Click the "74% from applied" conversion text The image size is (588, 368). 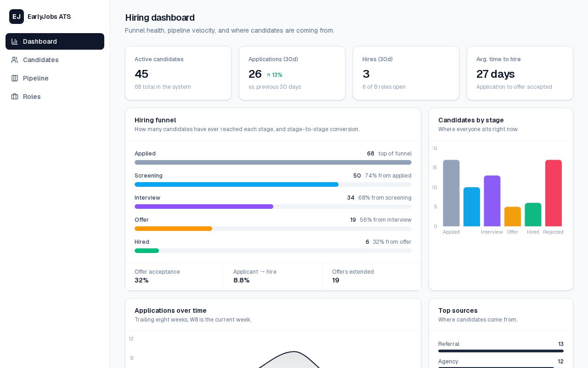(388, 176)
